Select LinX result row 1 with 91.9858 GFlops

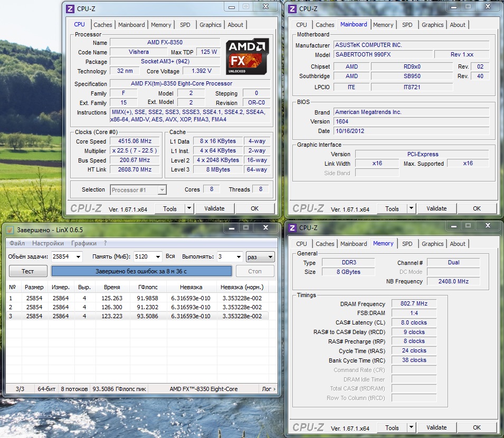pos(137,298)
